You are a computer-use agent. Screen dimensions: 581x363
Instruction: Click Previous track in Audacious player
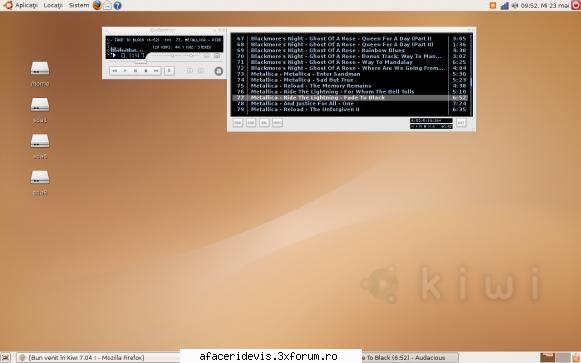(114, 71)
